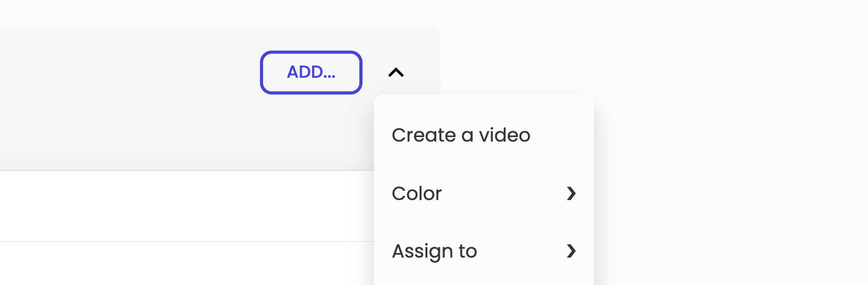Image resolution: width=868 pixels, height=285 pixels.
Task: Select the second white row beneath the divider
Action: coord(187,263)
